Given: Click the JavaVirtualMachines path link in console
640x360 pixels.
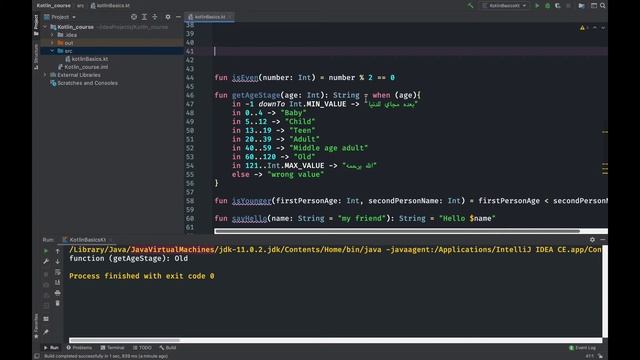Looking at the screenshot, I should (172, 249).
